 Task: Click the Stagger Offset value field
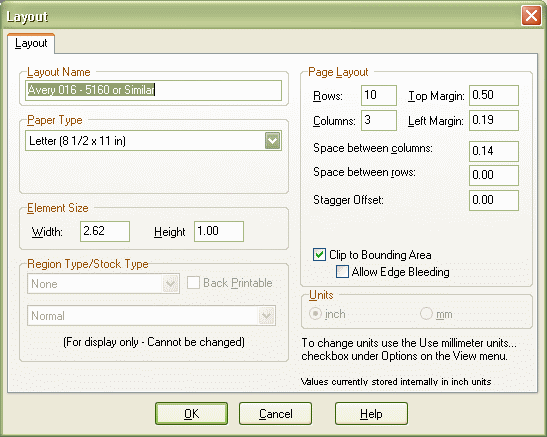494,200
